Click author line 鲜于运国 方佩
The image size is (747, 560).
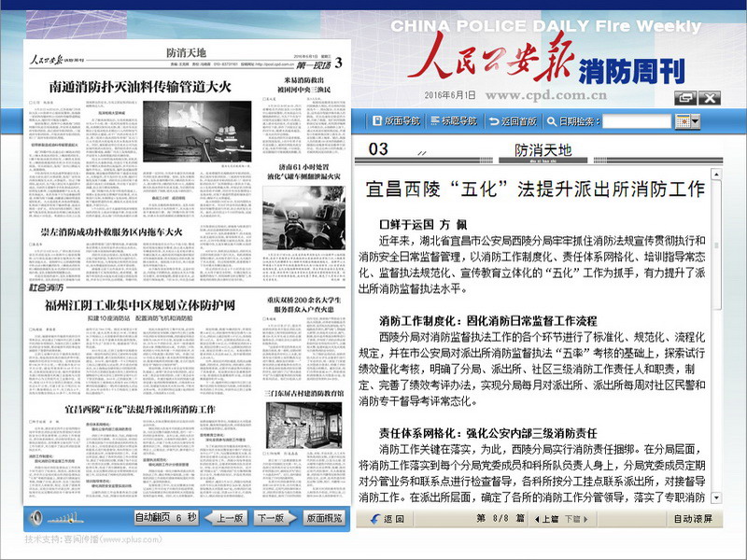tap(423, 224)
